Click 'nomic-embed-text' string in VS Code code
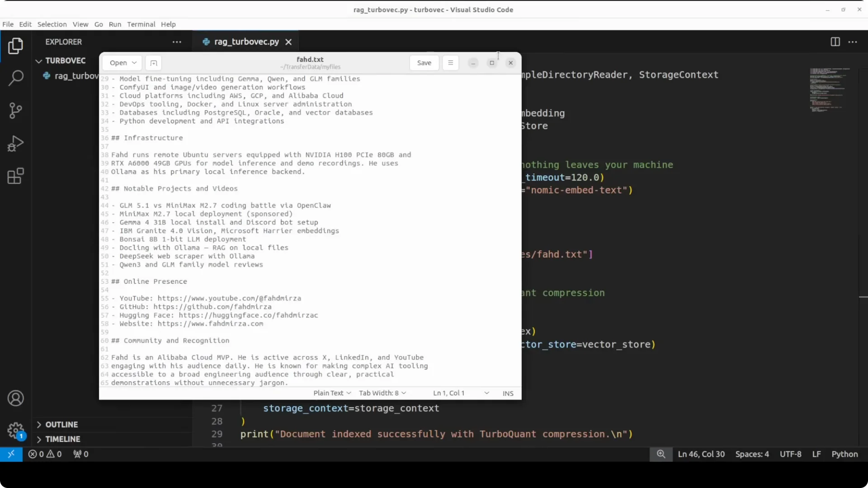Image resolution: width=868 pixels, height=488 pixels. click(x=576, y=190)
